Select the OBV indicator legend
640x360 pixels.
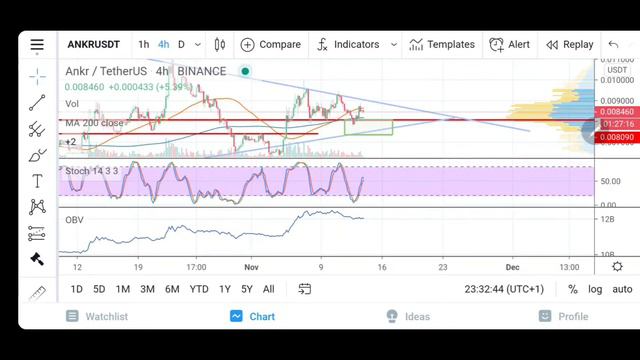(74, 220)
